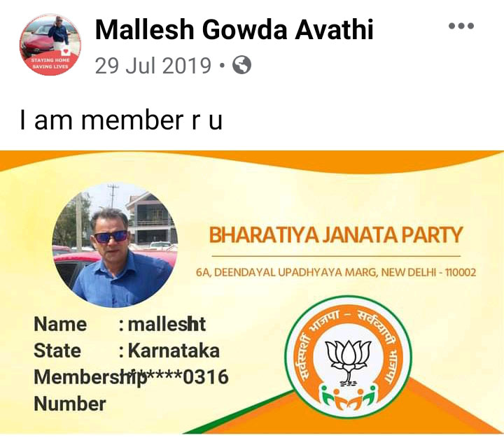Click the 29 Jul 2019 timestamp
The image size is (504, 438).
153,66
